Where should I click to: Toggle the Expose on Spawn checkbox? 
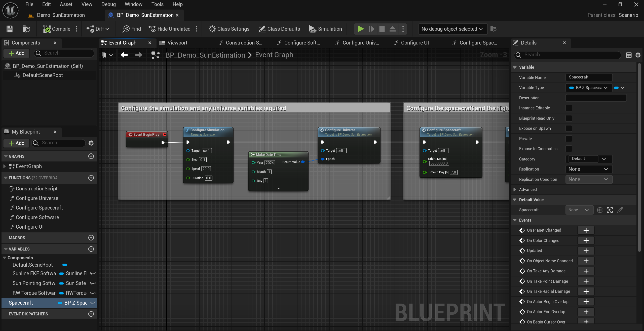(569, 128)
